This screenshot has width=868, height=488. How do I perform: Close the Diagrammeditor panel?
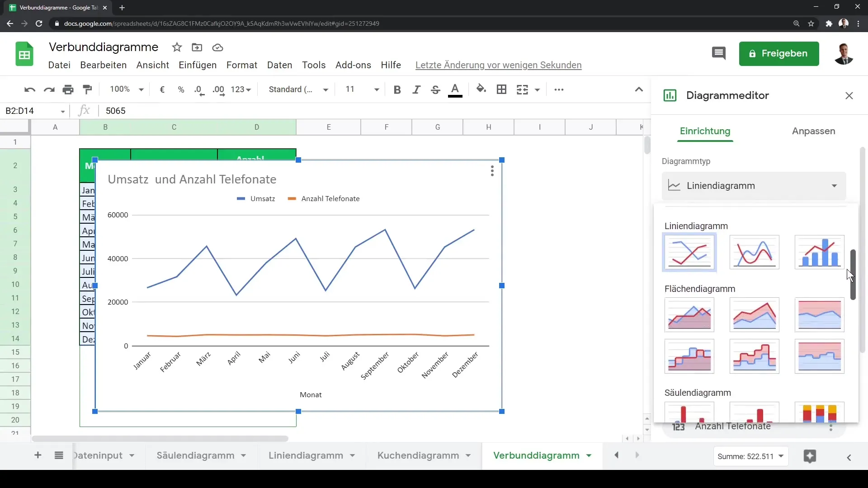click(x=849, y=96)
